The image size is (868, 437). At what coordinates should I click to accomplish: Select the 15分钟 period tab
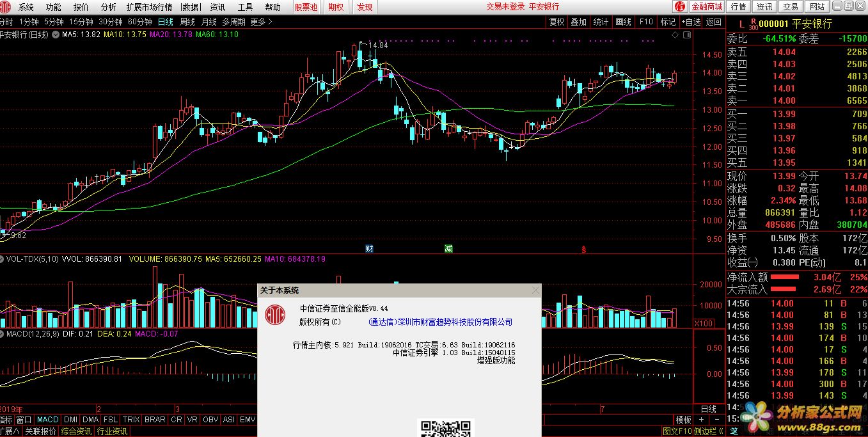(x=82, y=22)
